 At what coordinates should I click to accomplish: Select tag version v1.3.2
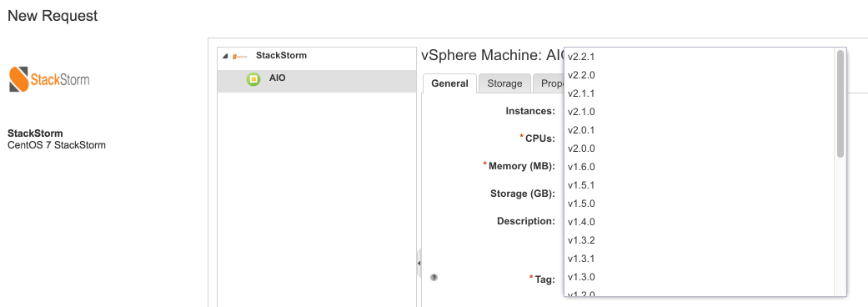[x=700, y=240]
